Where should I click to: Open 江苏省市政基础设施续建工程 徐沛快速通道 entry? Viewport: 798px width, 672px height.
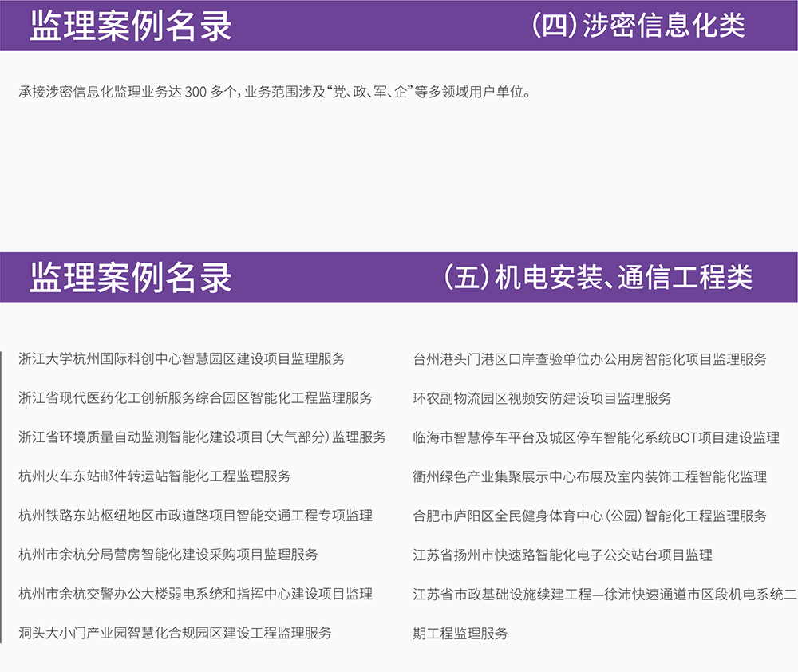pos(604,594)
